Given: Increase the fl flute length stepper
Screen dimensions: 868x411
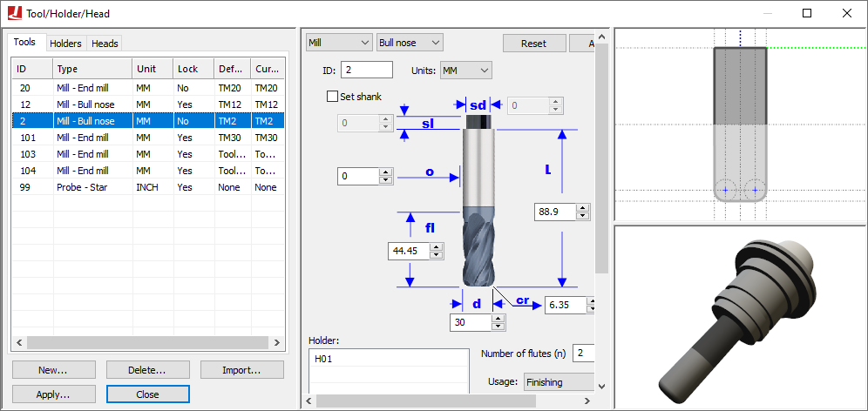Looking at the screenshot, I should [x=437, y=248].
